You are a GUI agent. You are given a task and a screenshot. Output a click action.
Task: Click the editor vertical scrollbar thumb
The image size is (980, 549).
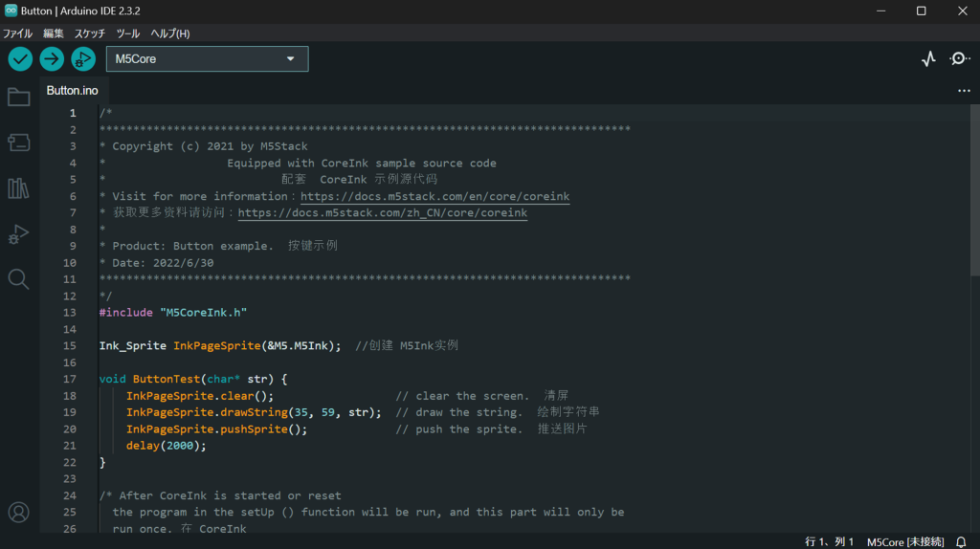(x=975, y=190)
